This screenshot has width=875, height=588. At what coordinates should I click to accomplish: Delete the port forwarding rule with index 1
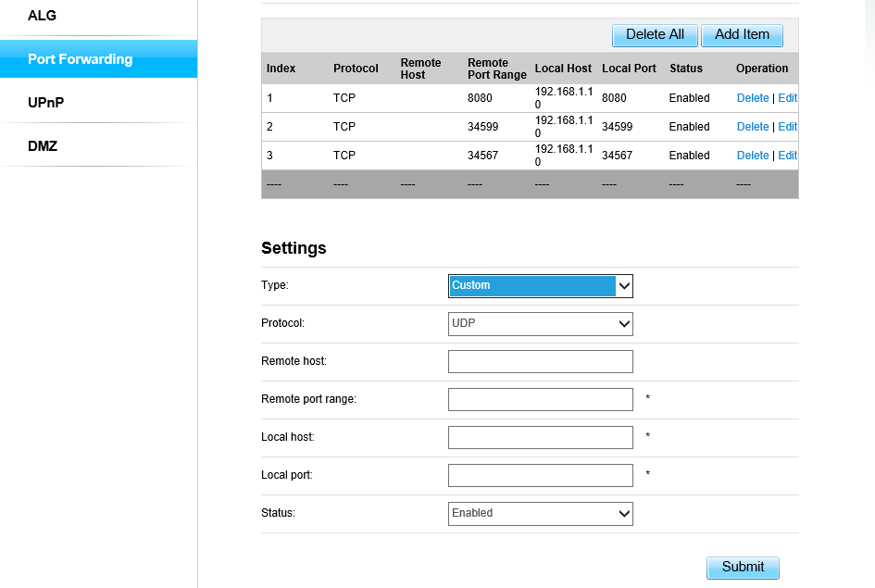(752, 97)
